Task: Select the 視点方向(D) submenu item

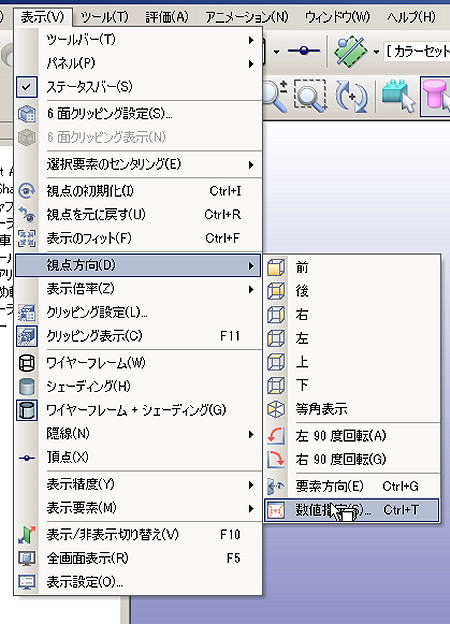Action: point(138,265)
